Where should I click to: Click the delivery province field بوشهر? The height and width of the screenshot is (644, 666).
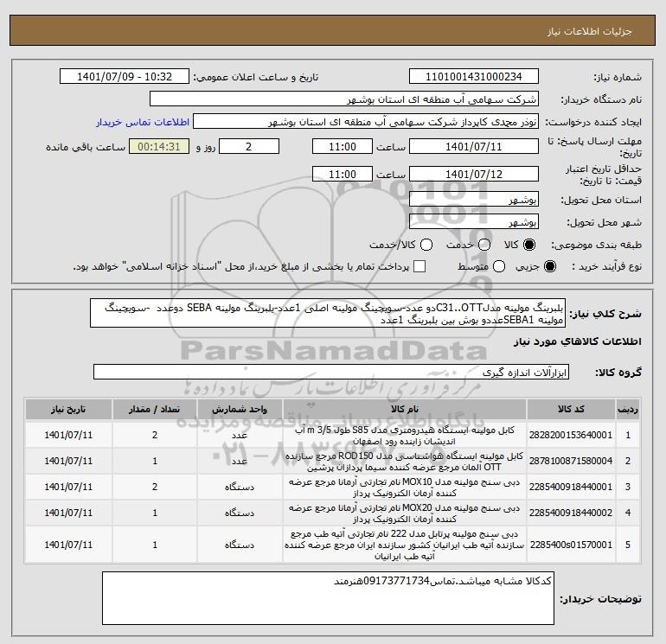click(474, 200)
